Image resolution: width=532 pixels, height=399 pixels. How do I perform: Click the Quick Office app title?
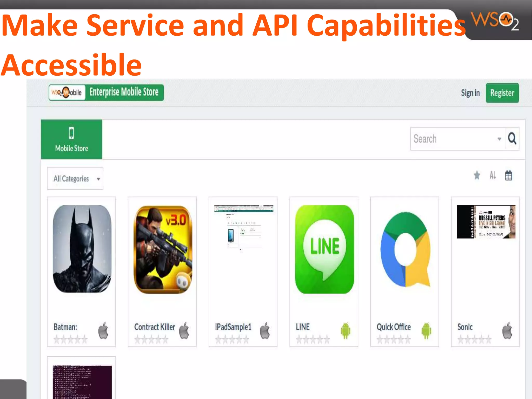394,327
